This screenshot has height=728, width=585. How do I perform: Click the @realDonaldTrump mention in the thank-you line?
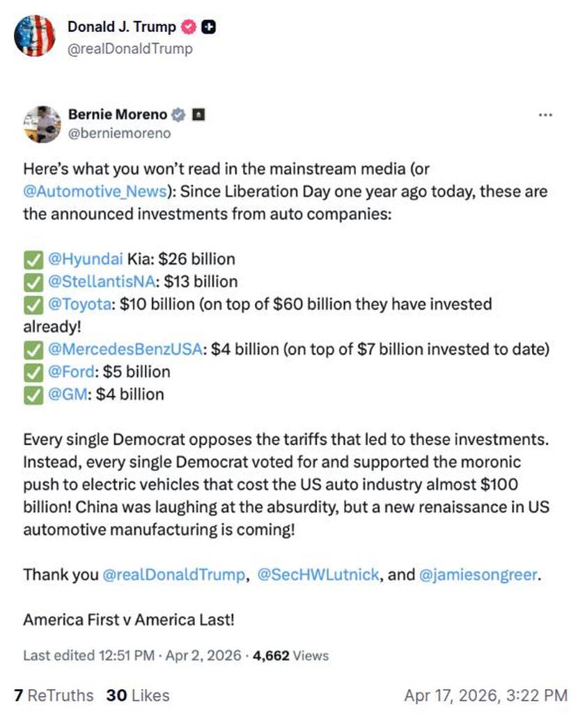pos(173,575)
